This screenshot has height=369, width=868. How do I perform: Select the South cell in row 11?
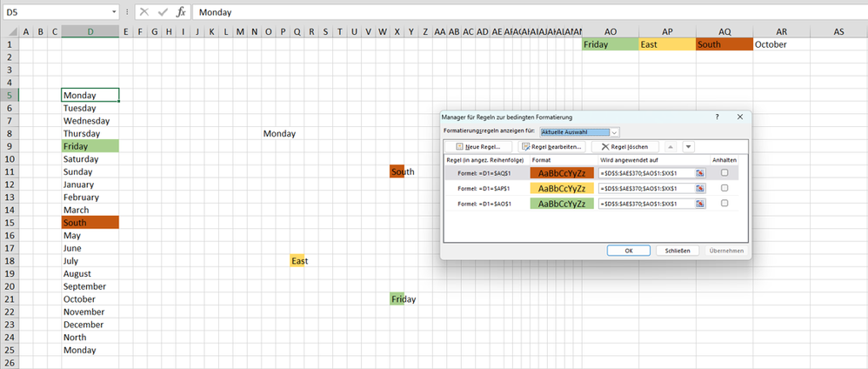tap(397, 171)
